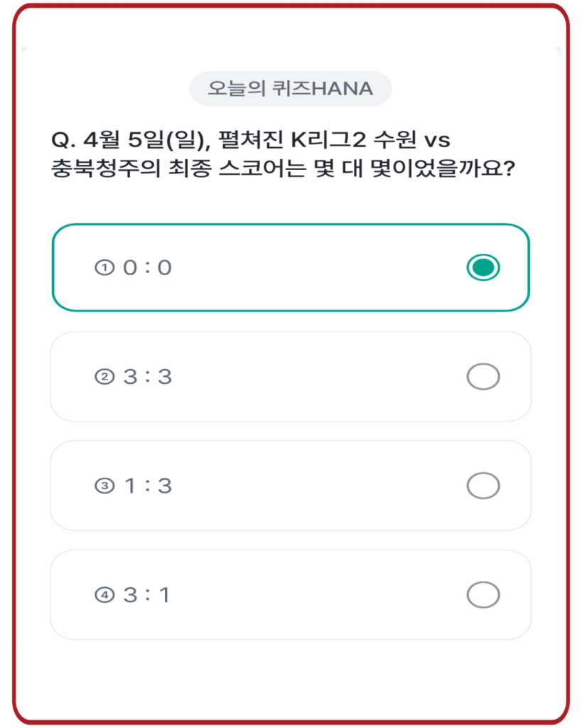Tap "수원 vs" in the question

point(414,139)
